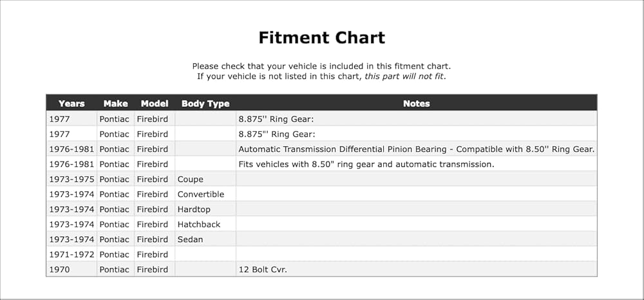Viewport: 644px width, 300px height.
Task: Select the Notes column header
Action: 417,104
